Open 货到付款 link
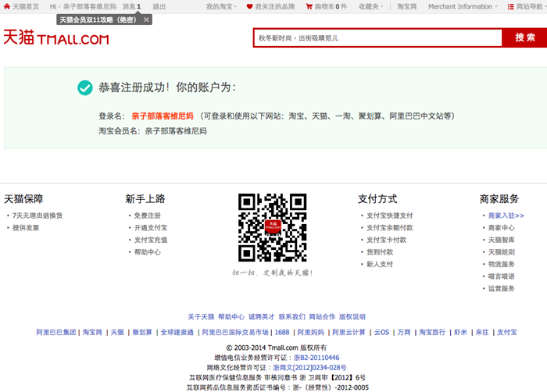The height and width of the screenshot is (392, 547). click(x=380, y=252)
